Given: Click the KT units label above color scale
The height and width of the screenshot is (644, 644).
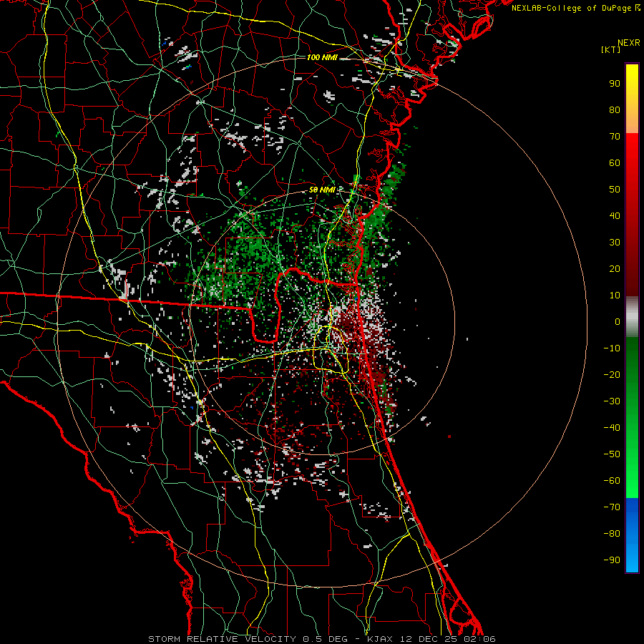Looking at the screenshot, I should tap(611, 49).
